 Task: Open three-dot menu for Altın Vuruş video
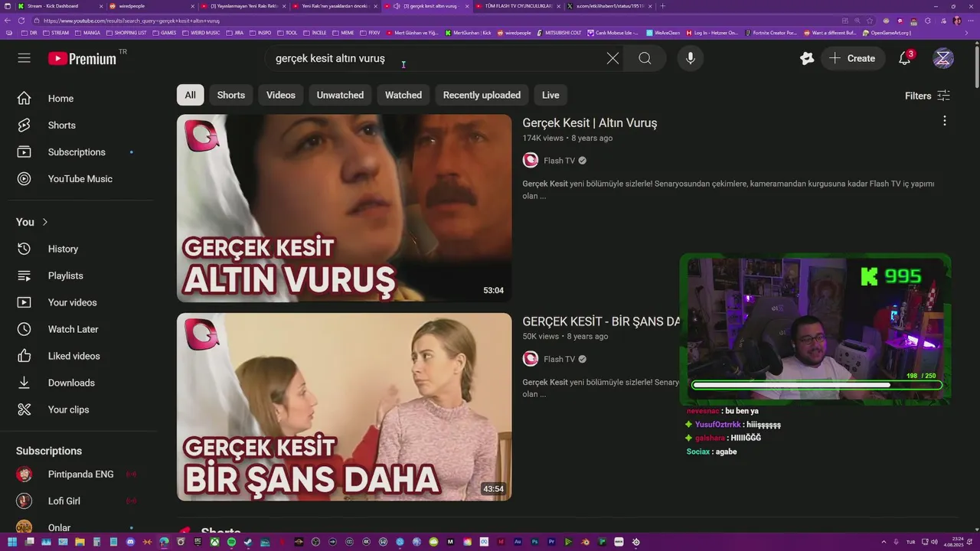click(944, 121)
